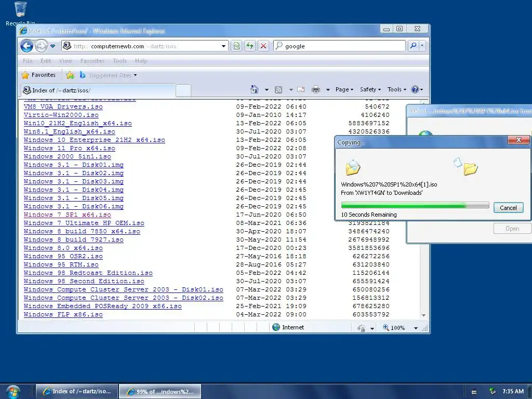Click the Protected Mode lock icon in status bar

(x=362, y=328)
